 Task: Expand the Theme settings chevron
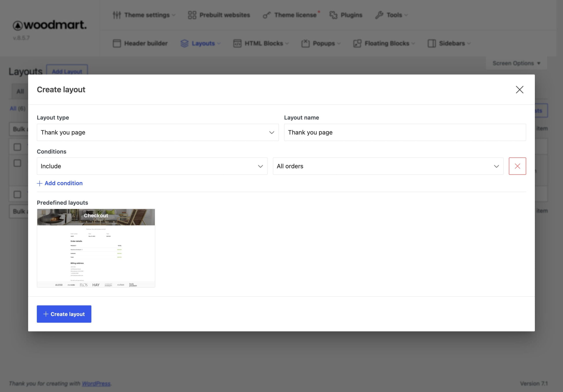pyautogui.click(x=174, y=15)
